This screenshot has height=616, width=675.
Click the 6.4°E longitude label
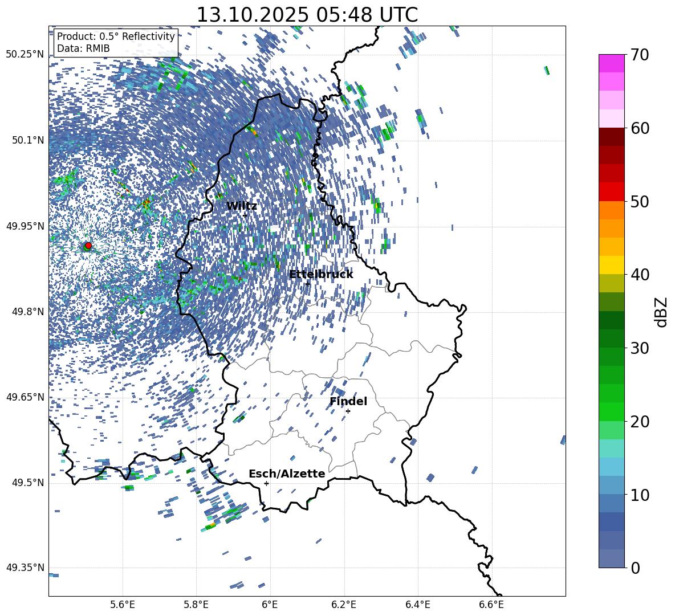(418, 605)
